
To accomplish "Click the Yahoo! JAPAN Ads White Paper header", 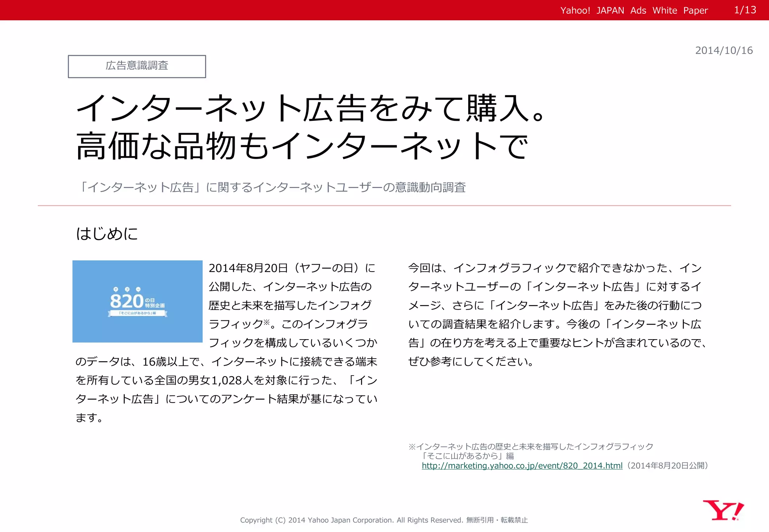I will 634,11.
